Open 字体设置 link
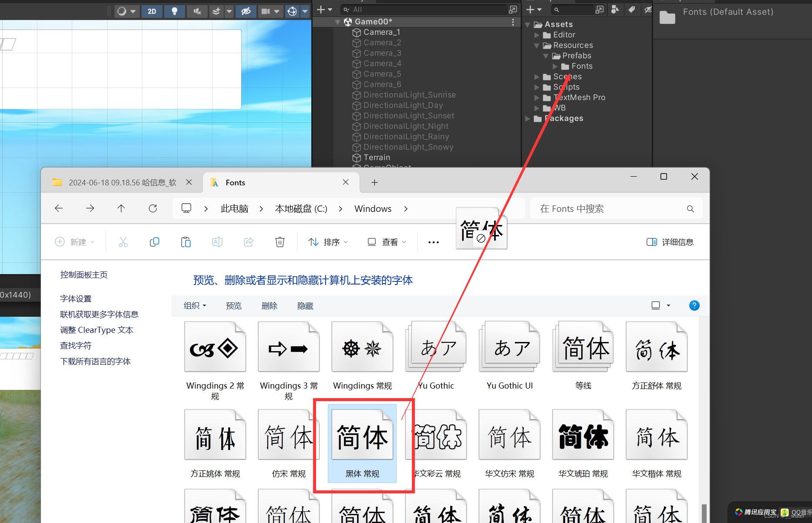Viewport: 812px width, 523px height. pos(76,299)
